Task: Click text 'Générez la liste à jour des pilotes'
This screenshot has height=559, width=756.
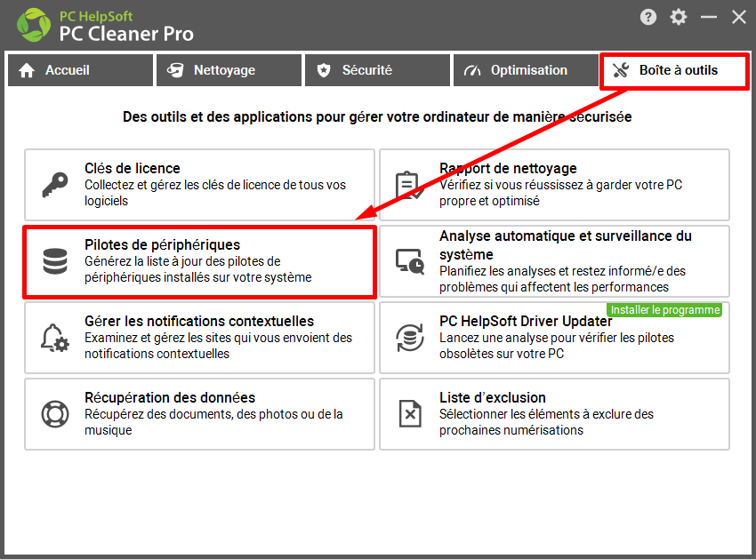Action: (x=198, y=269)
